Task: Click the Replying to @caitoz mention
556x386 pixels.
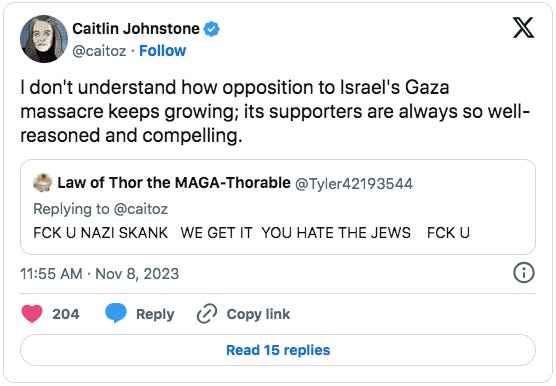Action: 141,209
